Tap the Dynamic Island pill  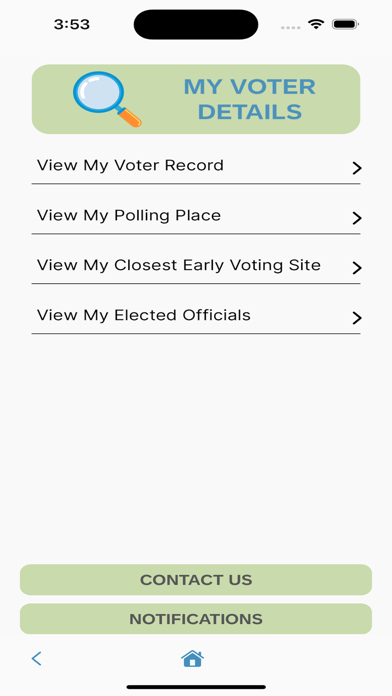pos(196,24)
